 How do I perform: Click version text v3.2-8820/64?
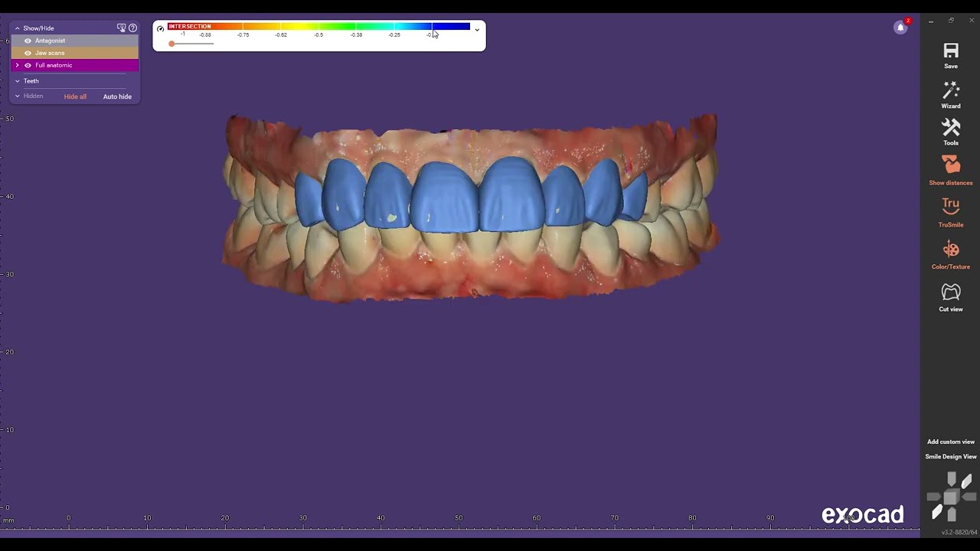[959, 532]
